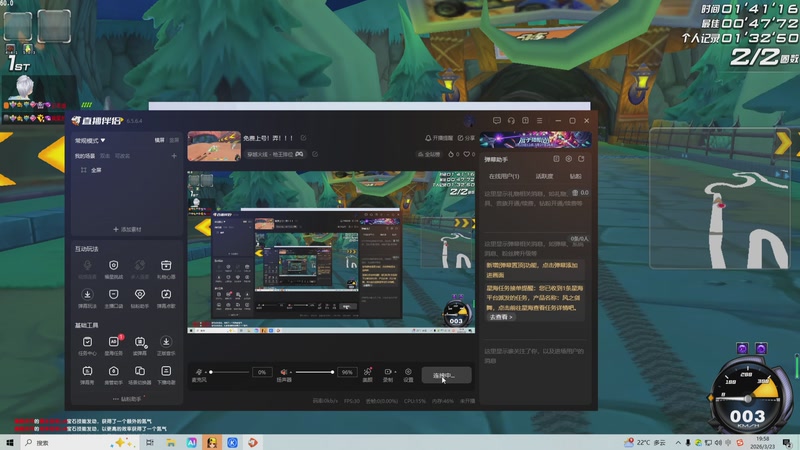The image size is (800, 450).
Task: Open the message icon in title bar
Action: click(x=497, y=121)
